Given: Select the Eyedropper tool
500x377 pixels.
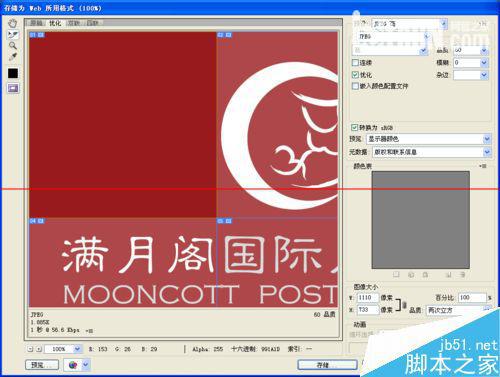Looking at the screenshot, I should click(13, 57).
